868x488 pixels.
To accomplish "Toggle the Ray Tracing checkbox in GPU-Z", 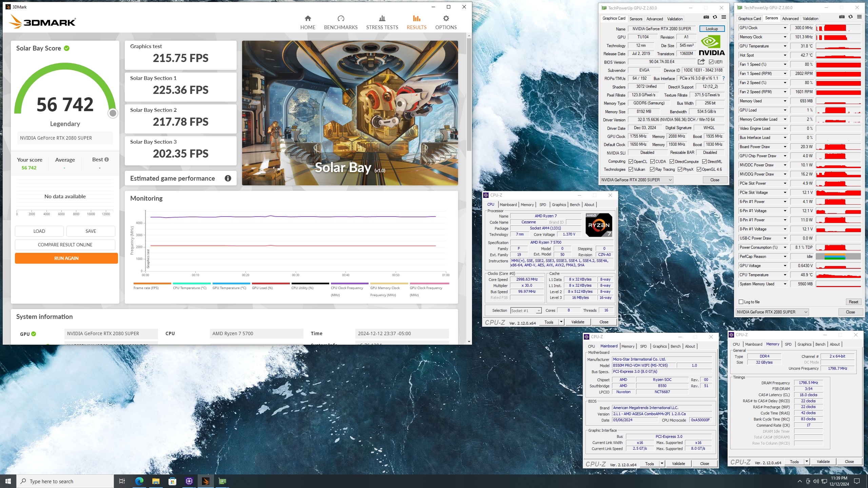I will point(652,169).
